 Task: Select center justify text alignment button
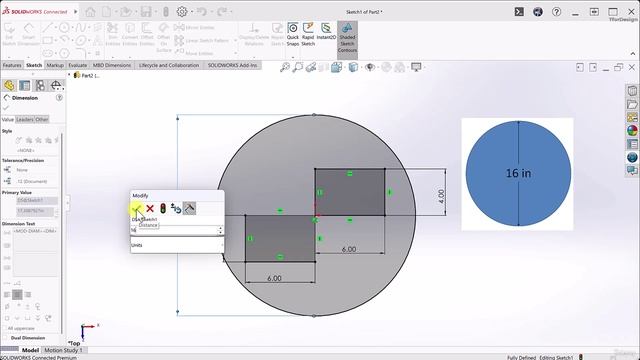pos(17,294)
